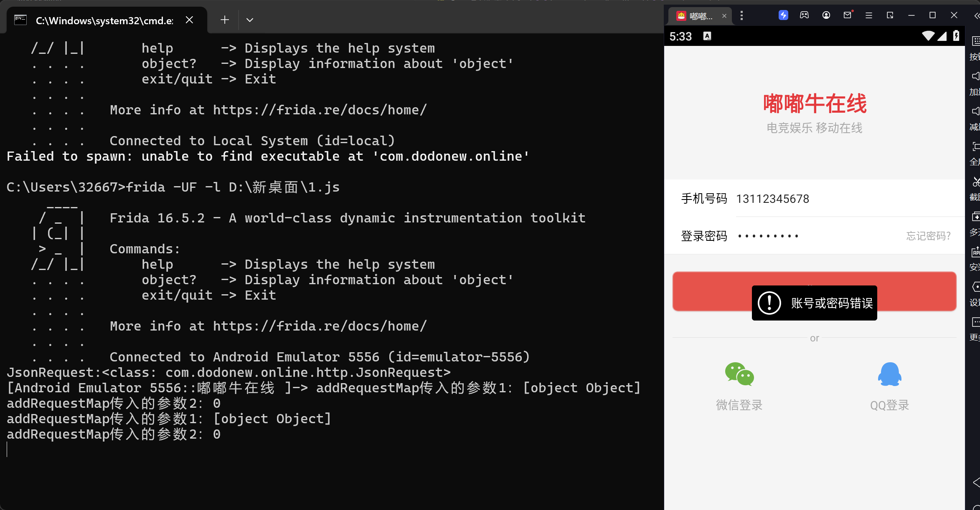The width and height of the screenshot is (980, 510).
Task: Open the mail notifications icon
Action: click(x=848, y=15)
